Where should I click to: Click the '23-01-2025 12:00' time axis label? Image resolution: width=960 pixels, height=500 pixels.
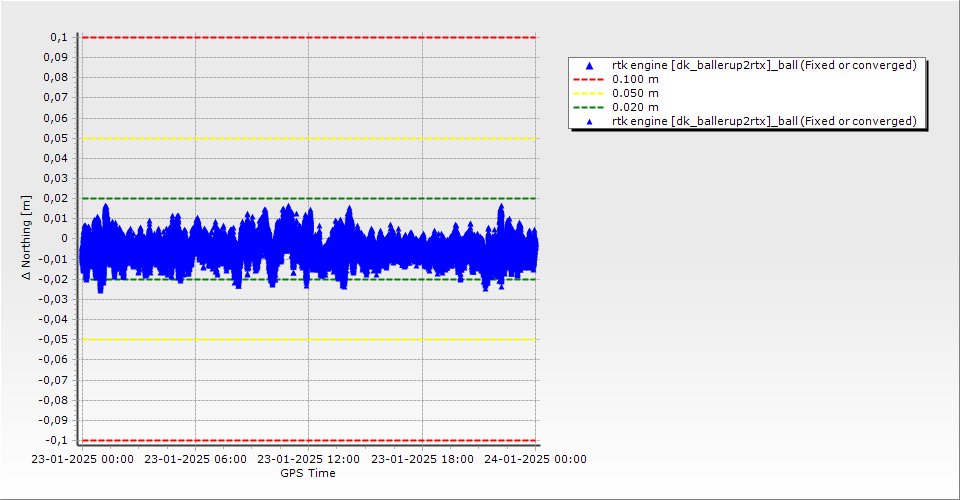click(309, 459)
